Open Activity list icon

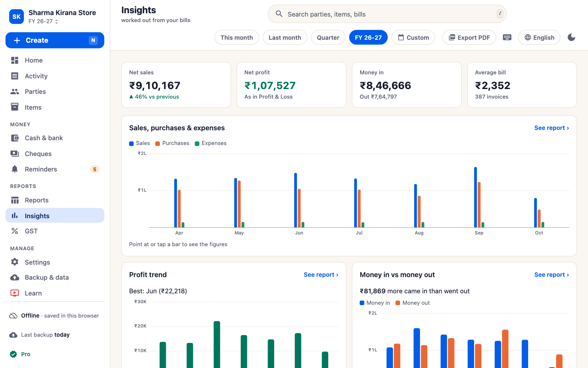coord(15,76)
